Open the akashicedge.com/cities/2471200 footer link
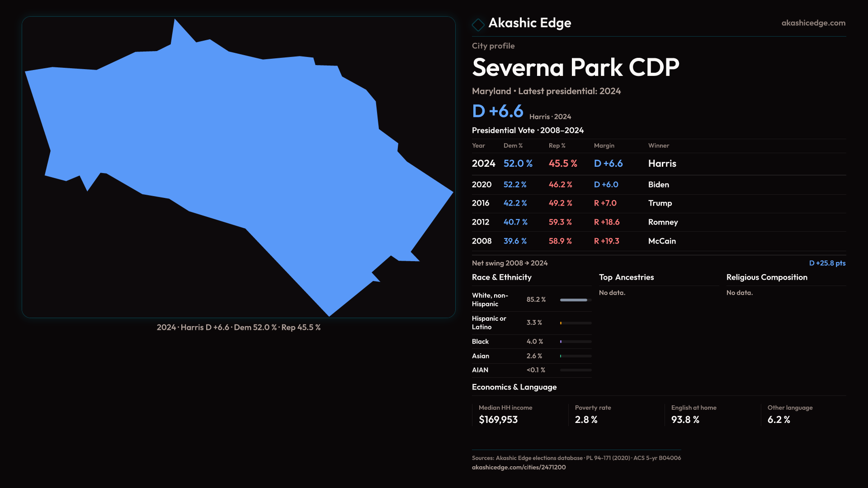The height and width of the screenshot is (488, 868). (519, 467)
